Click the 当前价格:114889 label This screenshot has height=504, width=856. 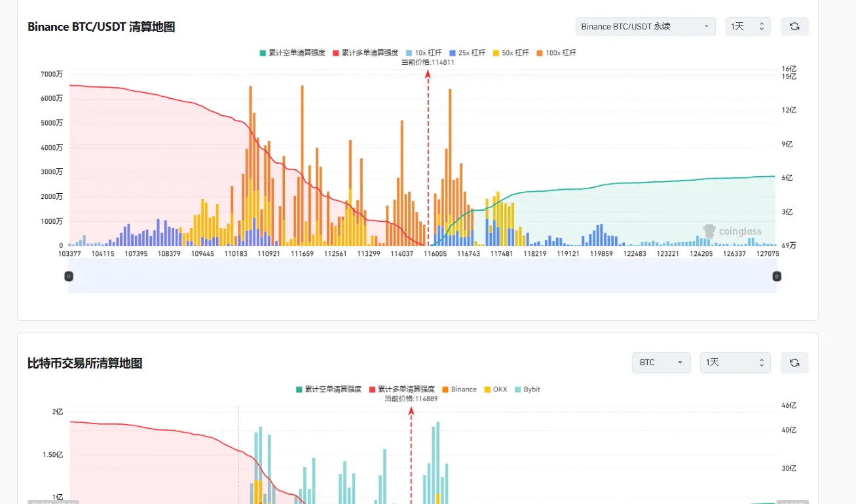[x=411, y=399]
